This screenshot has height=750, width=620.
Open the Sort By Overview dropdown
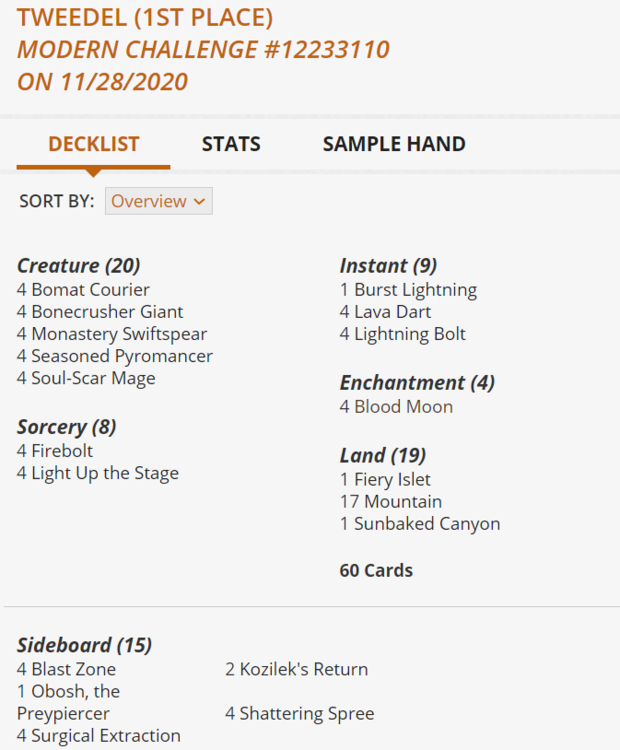coord(159,201)
